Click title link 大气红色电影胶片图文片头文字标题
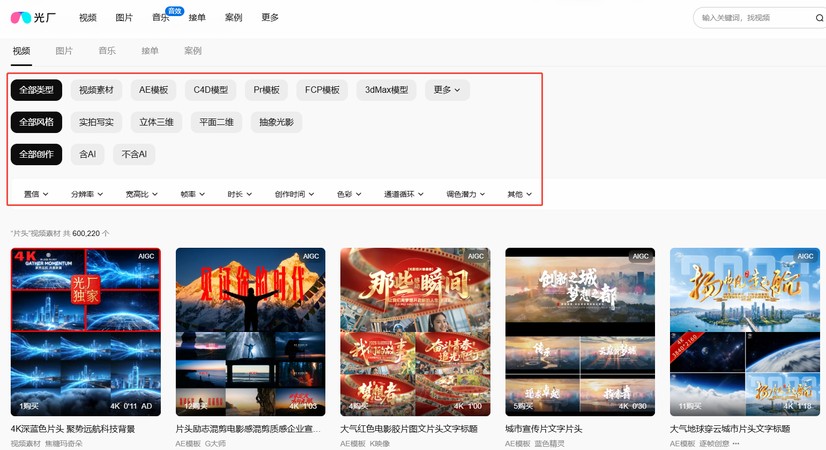The height and width of the screenshot is (450, 826). [x=409, y=429]
